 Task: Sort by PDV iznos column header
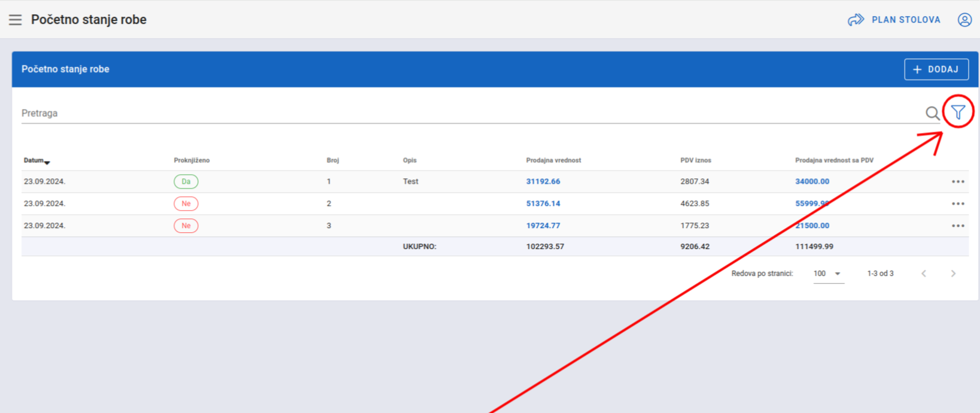pos(696,160)
